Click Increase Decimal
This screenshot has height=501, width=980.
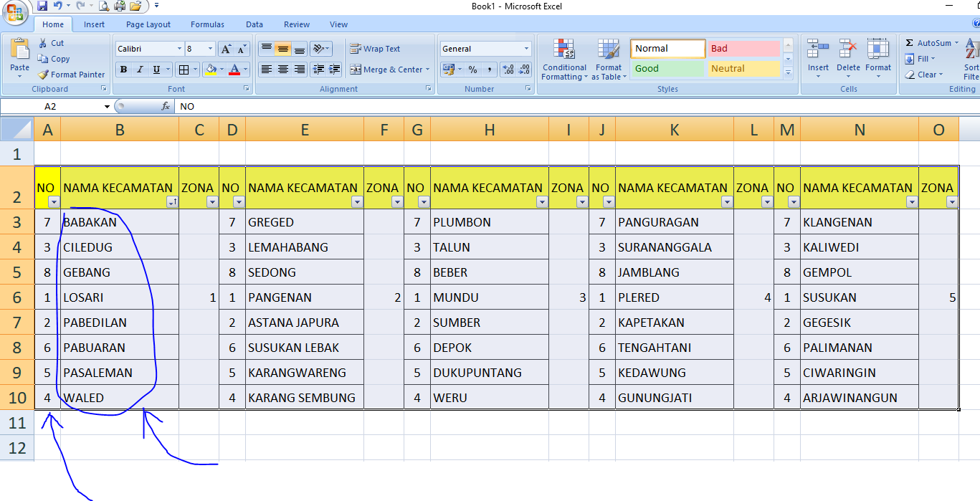pyautogui.click(x=508, y=70)
